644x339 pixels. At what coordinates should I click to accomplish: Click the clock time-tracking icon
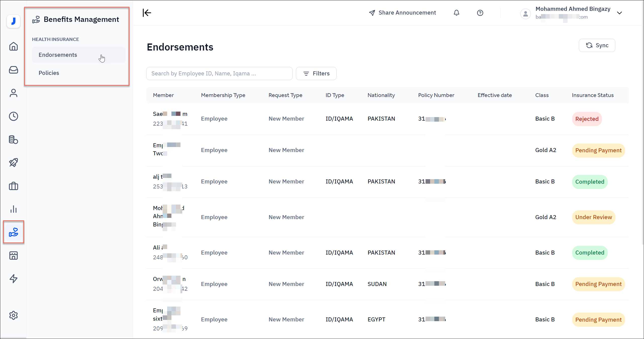pyautogui.click(x=13, y=116)
